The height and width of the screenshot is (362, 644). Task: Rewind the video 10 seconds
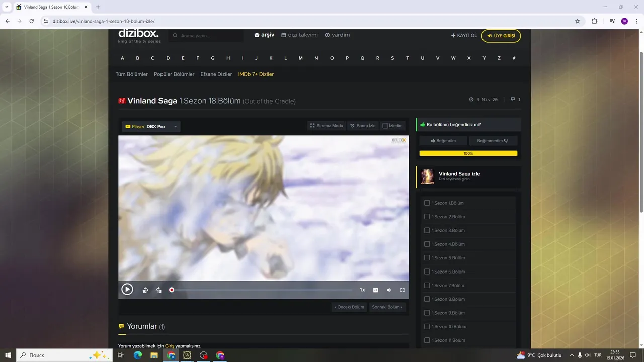tap(145, 290)
